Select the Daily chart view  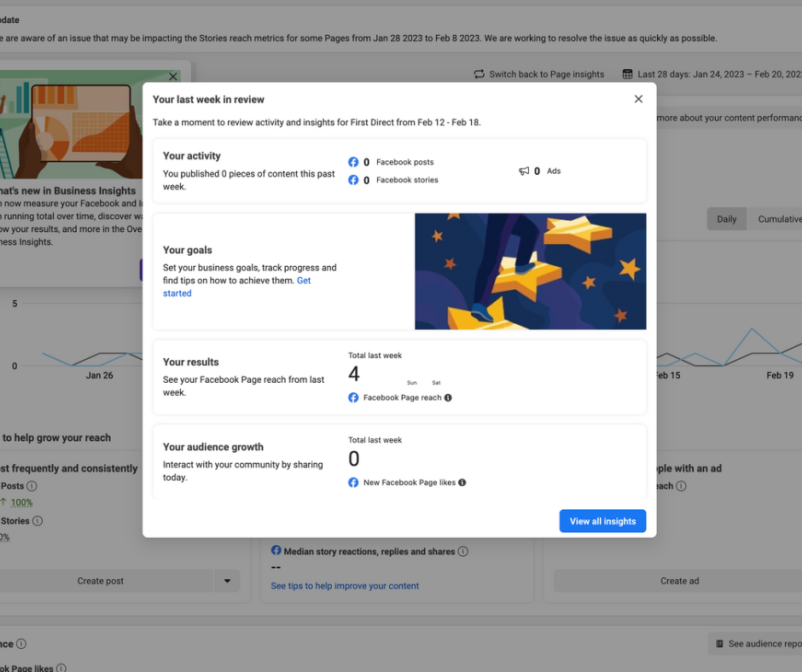(x=726, y=219)
